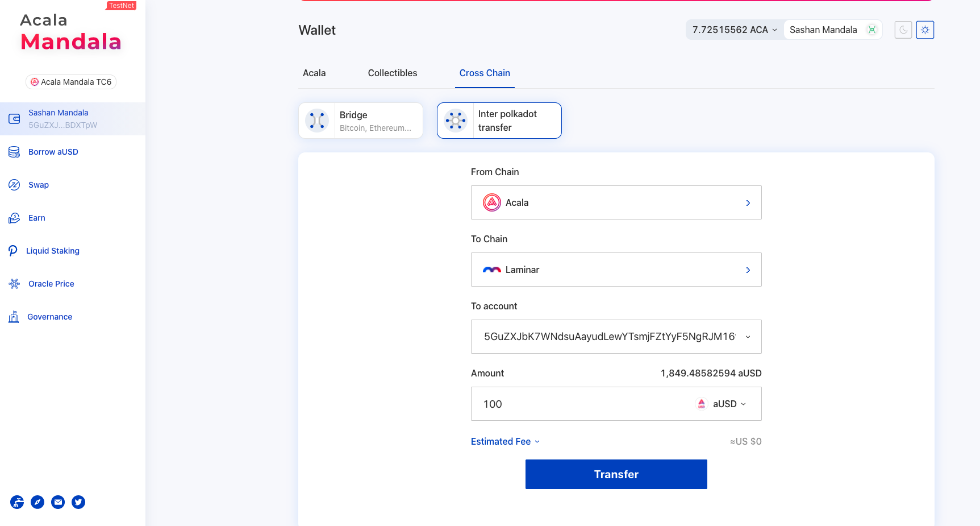Switch to the Collectibles tab
The height and width of the screenshot is (526, 980).
[392, 73]
